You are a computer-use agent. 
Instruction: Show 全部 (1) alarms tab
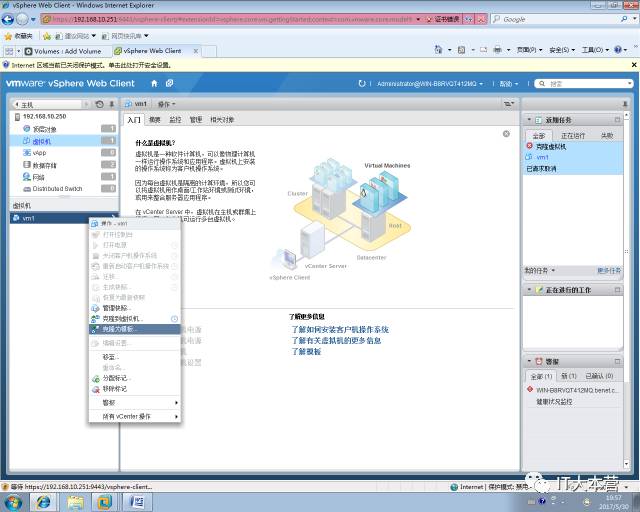click(x=541, y=376)
